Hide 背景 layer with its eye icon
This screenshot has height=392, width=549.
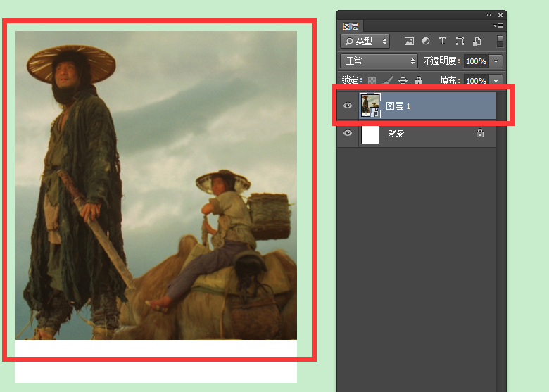point(348,133)
